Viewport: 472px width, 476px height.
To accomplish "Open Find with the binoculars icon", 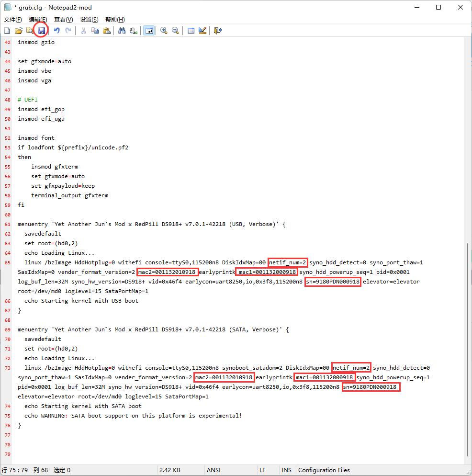I will coord(122,31).
